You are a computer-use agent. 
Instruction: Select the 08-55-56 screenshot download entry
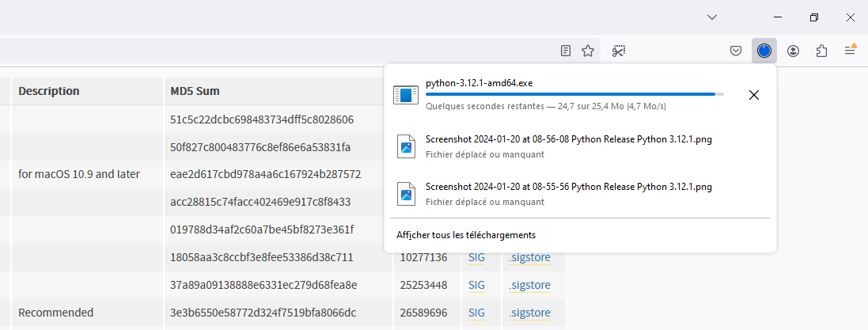coord(579,194)
